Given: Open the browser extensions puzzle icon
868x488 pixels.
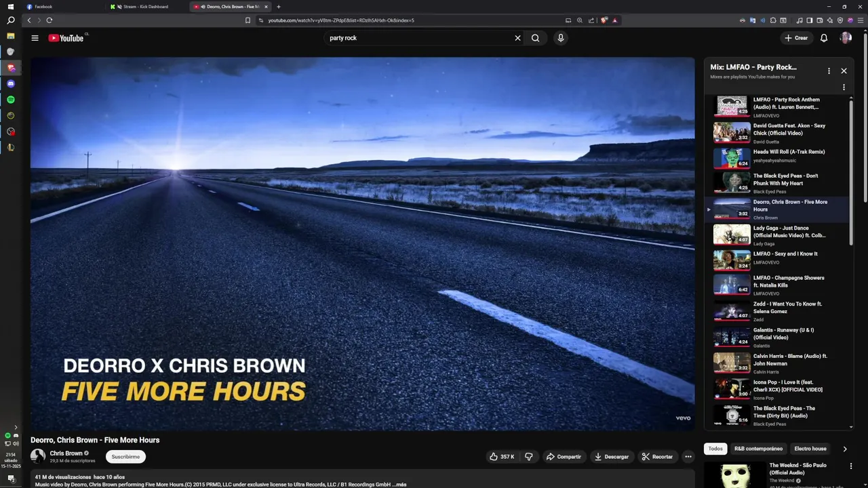Looking at the screenshot, I should pos(773,20).
